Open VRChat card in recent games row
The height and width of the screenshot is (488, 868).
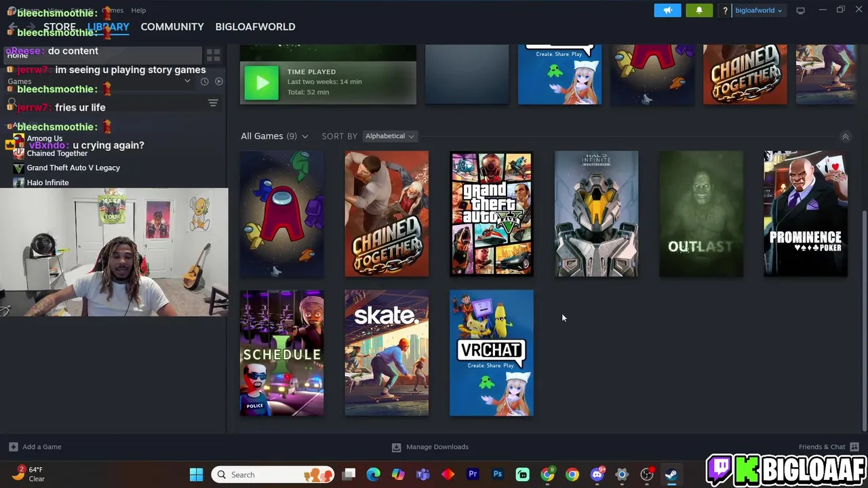559,75
